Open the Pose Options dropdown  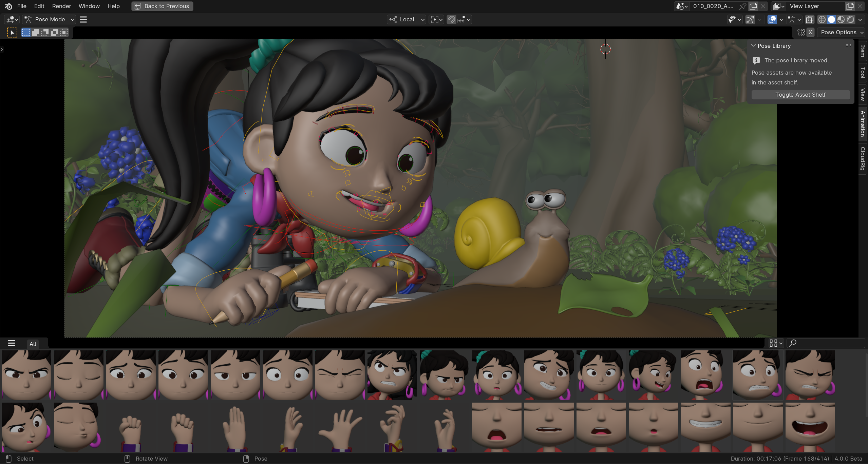click(842, 32)
